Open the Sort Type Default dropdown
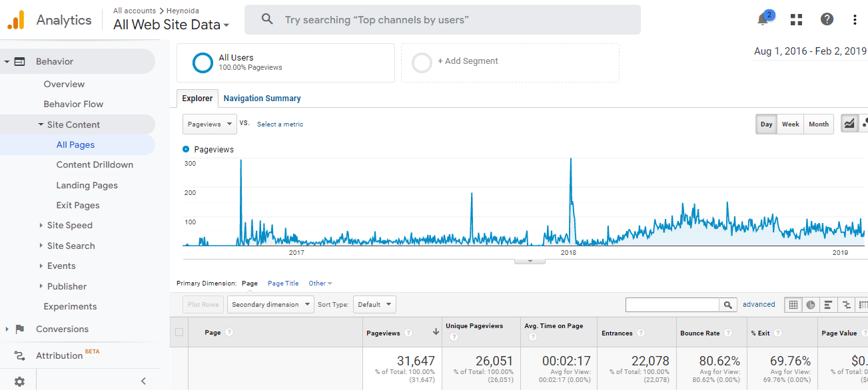 tap(374, 304)
